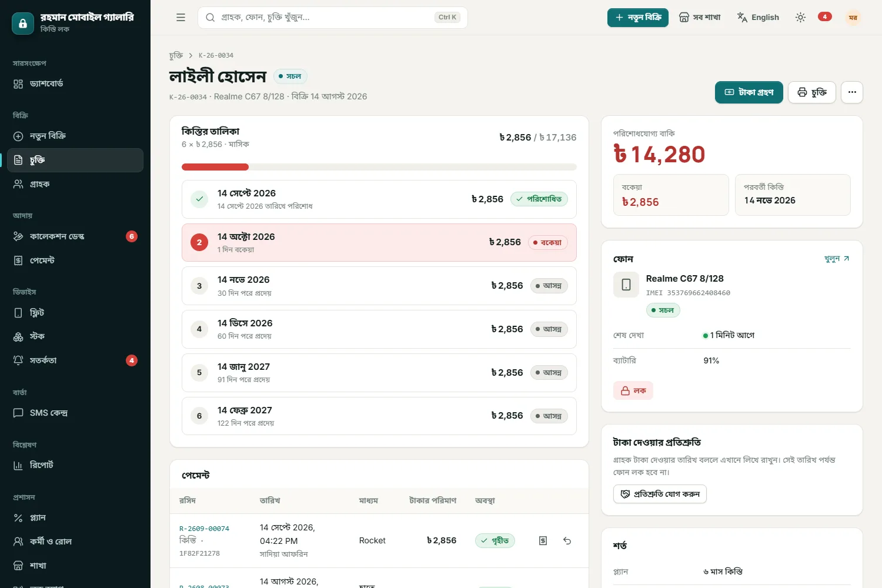
Task: Click the receipt icon in the R-2609-00074 row
Action: 543,540
